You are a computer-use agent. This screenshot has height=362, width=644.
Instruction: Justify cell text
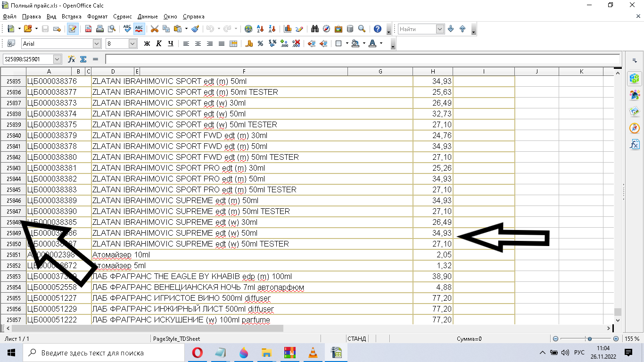point(222,44)
